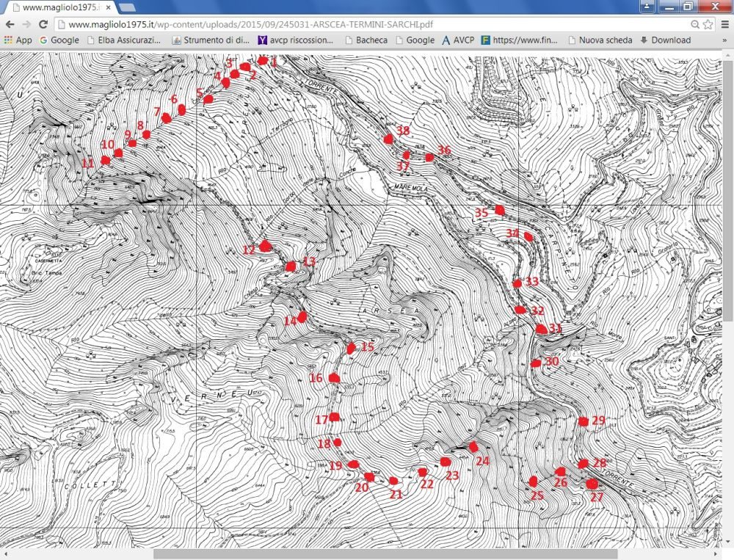Open the zoom magnifier in the address bar

[696, 24]
